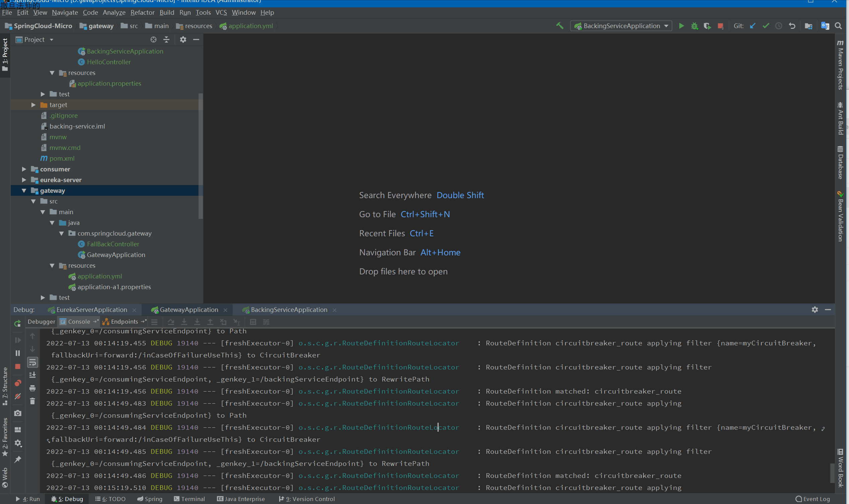Select application.yml in the project tree

coord(99,276)
